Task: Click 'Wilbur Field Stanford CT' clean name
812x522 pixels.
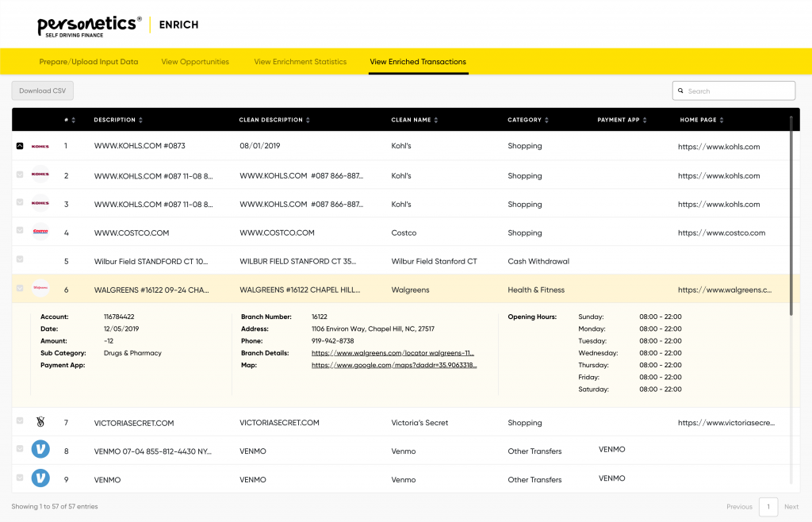Action: pos(434,262)
